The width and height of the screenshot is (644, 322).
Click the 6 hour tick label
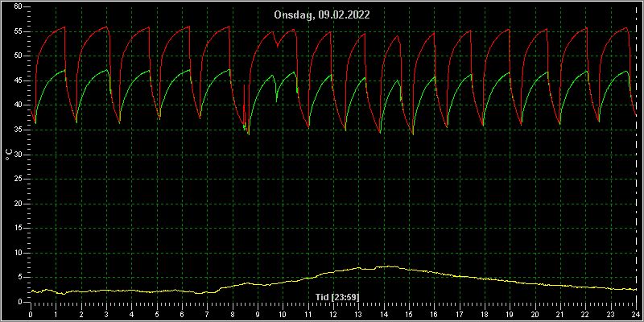tap(182, 314)
